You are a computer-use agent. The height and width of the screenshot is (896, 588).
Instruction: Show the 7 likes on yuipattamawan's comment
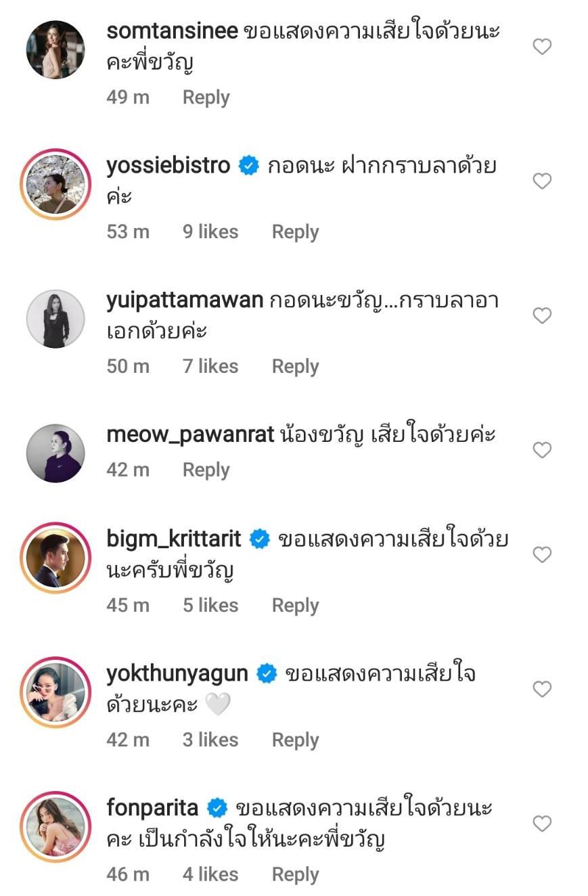pos(210,367)
